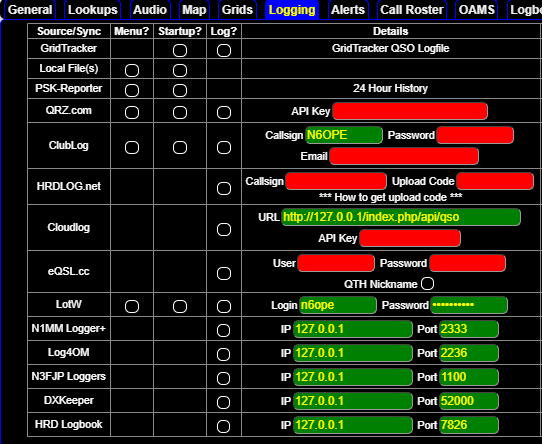Click the HRD Logbook IP field
Screen dimensions: 542x444
pyautogui.click(x=353, y=425)
